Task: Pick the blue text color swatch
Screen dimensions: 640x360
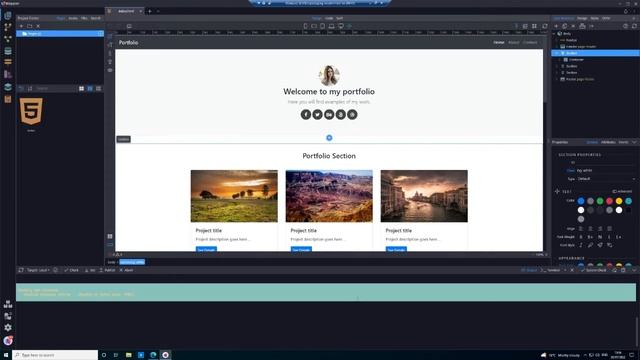Action: tap(581, 201)
